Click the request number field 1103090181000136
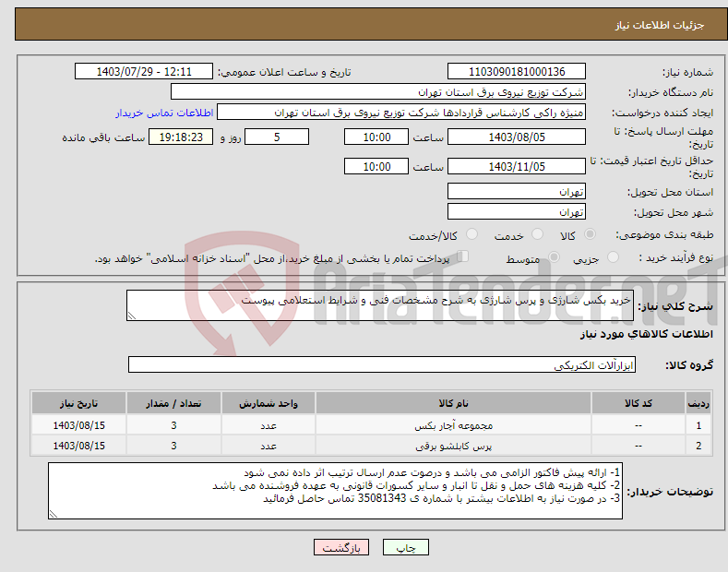 (x=517, y=72)
